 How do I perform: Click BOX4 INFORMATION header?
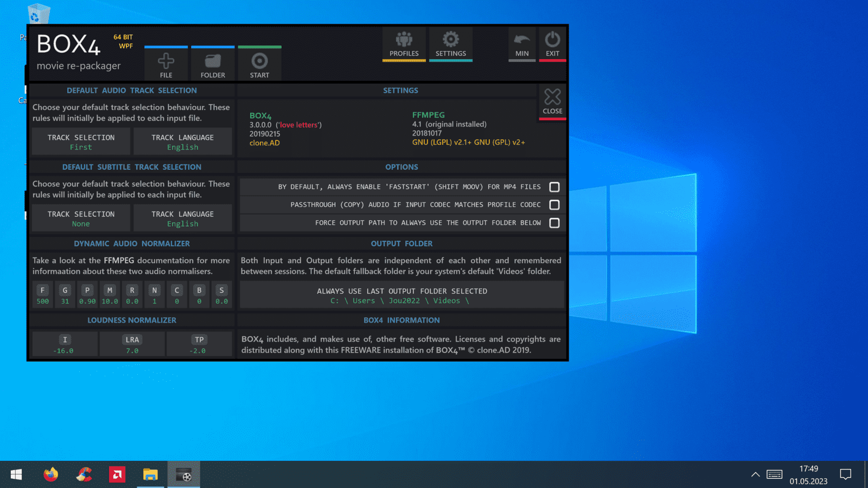click(402, 320)
